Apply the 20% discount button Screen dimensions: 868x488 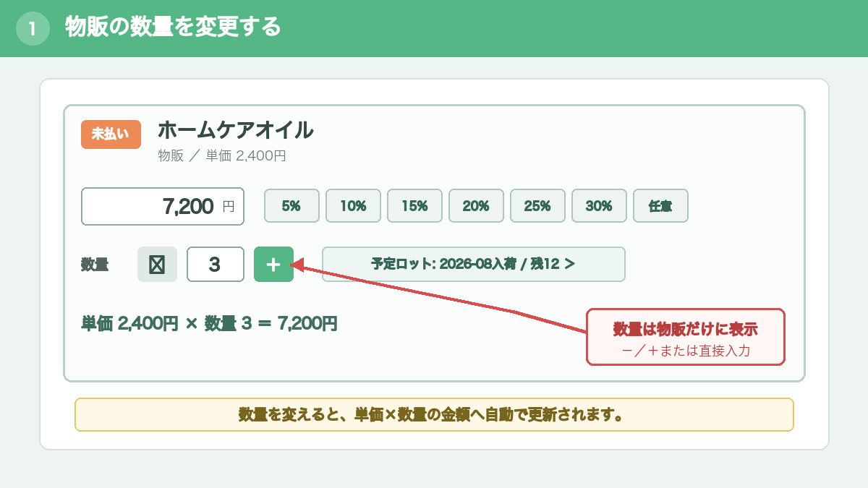(476, 206)
